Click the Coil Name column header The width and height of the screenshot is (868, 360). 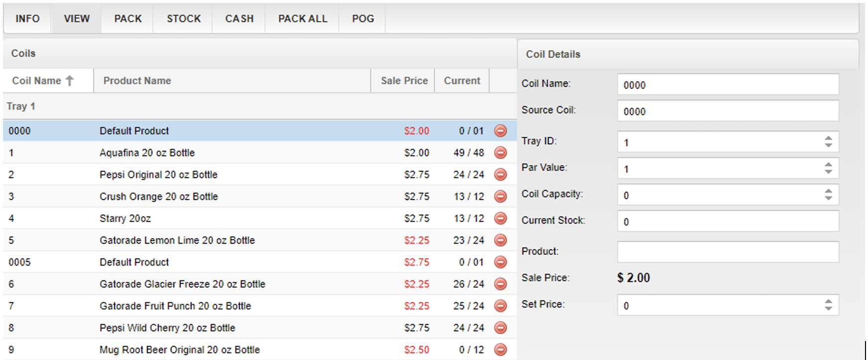48,81
